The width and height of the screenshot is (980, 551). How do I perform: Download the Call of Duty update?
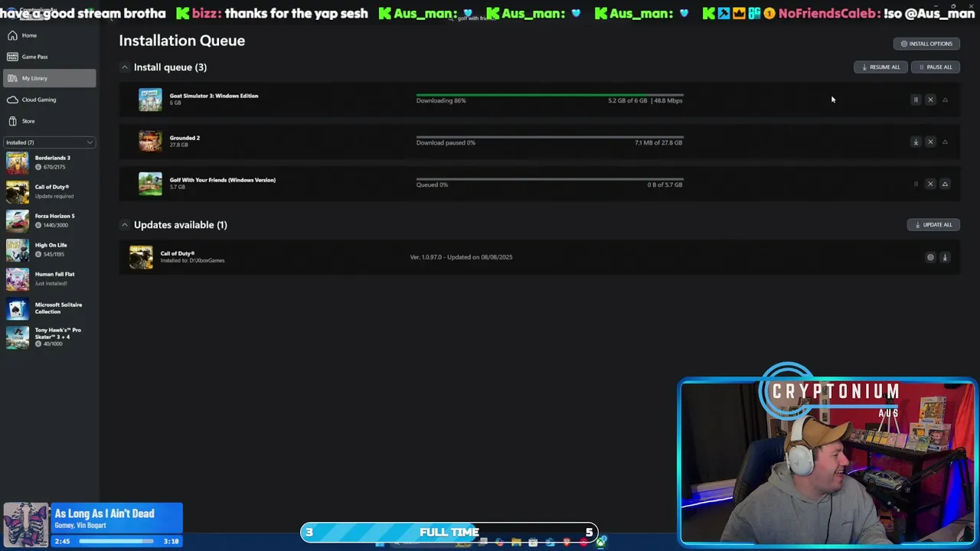pyautogui.click(x=945, y=257)
